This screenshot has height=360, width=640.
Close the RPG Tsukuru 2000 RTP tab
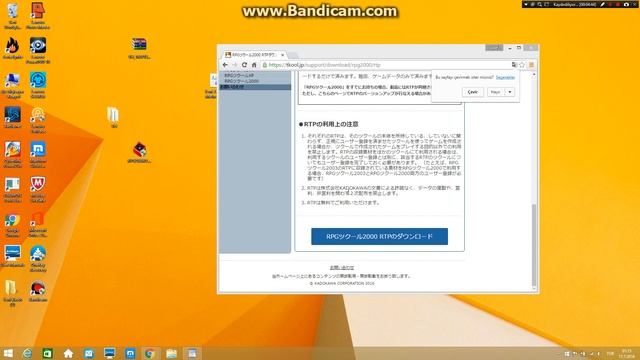[x=282, y=55]
